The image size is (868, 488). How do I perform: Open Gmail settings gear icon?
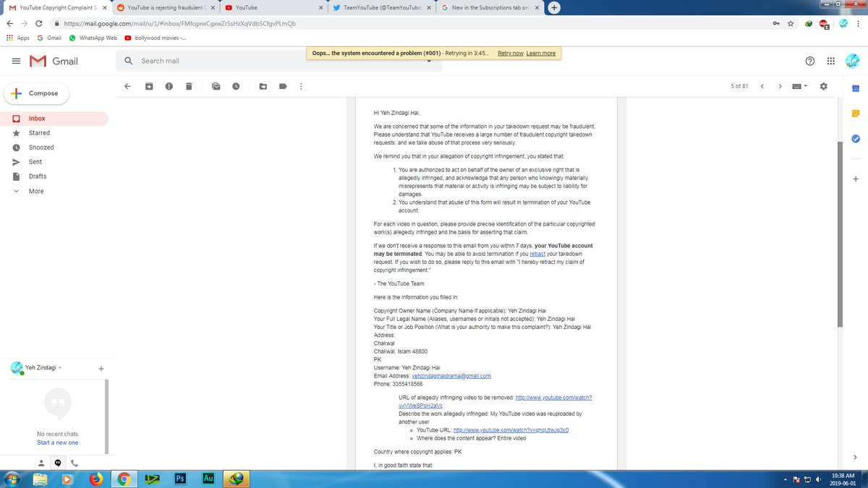click(823, 86)
